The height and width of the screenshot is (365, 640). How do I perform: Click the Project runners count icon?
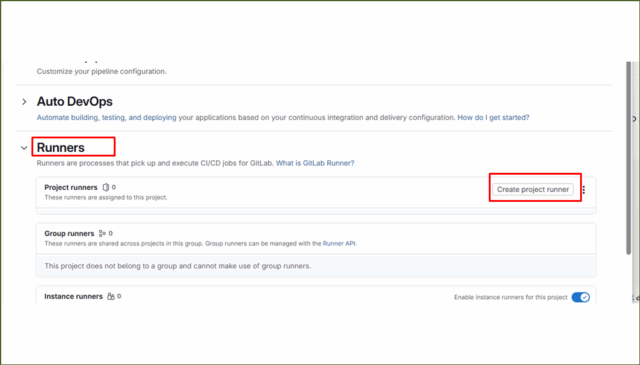(106, 187)
